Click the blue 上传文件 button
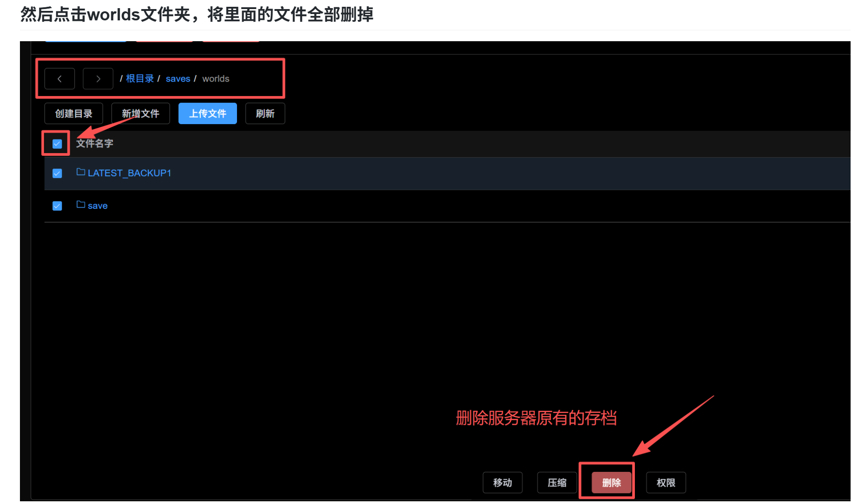This screenshot has width=866, height=504. coord(208,114)
